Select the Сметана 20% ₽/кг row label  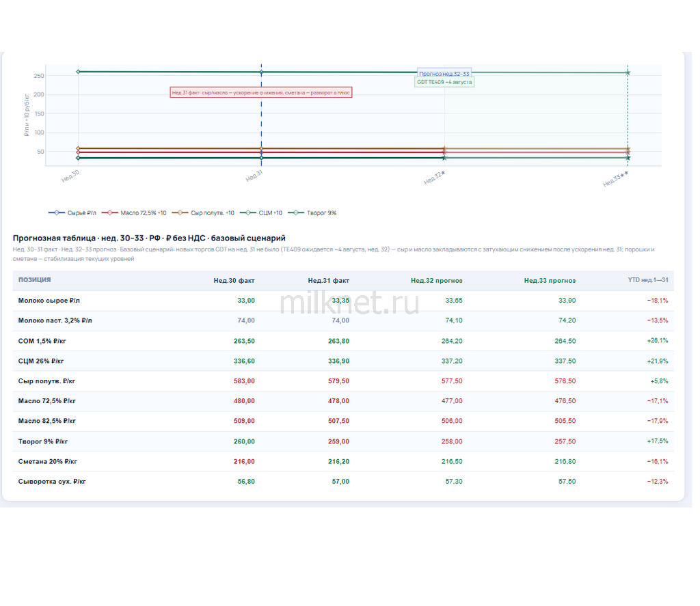pyautogui.click(x=48, y=461)
